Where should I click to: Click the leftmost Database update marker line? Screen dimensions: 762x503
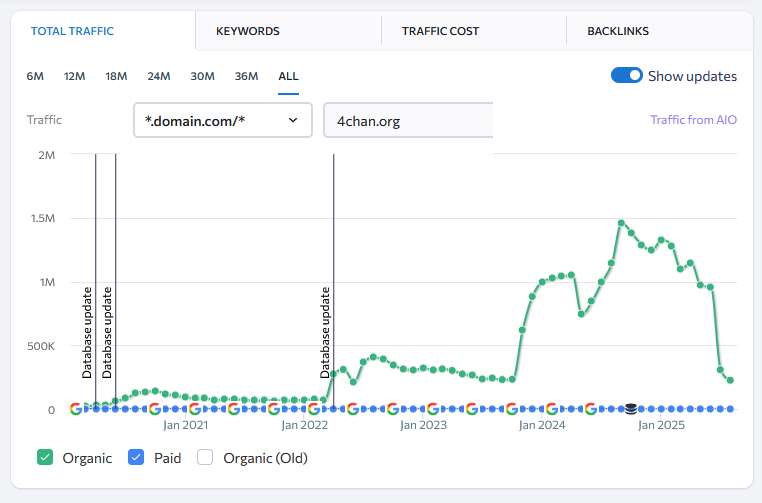click(96, 282)
